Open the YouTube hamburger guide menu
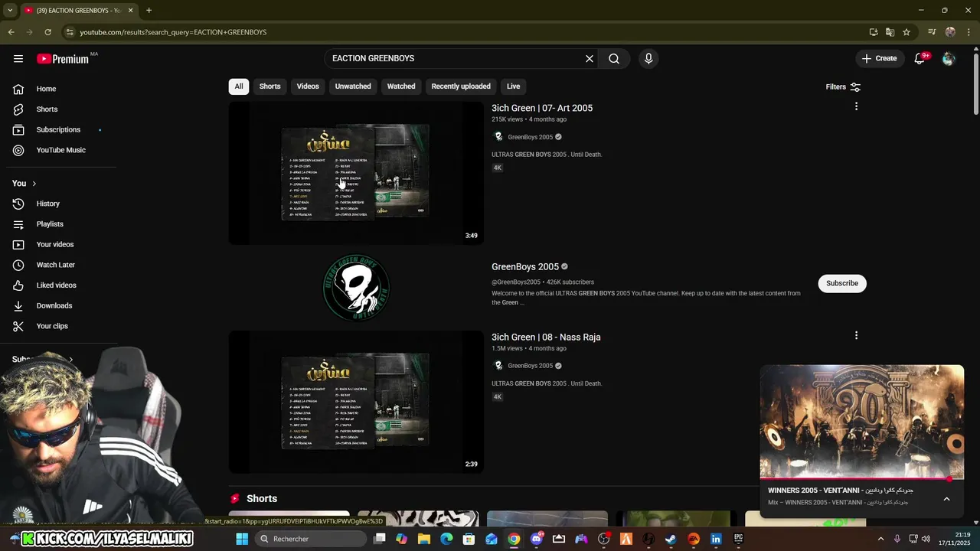Image resolution: width=980 pixels, height=551 pixels. pyautogui.click(x=18, y=59)
